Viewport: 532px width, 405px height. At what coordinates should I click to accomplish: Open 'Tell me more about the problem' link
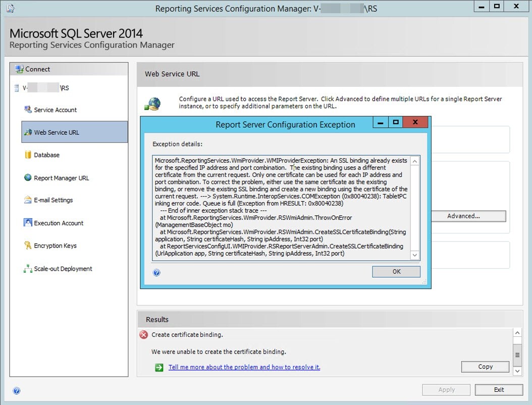tap(244, 367)
